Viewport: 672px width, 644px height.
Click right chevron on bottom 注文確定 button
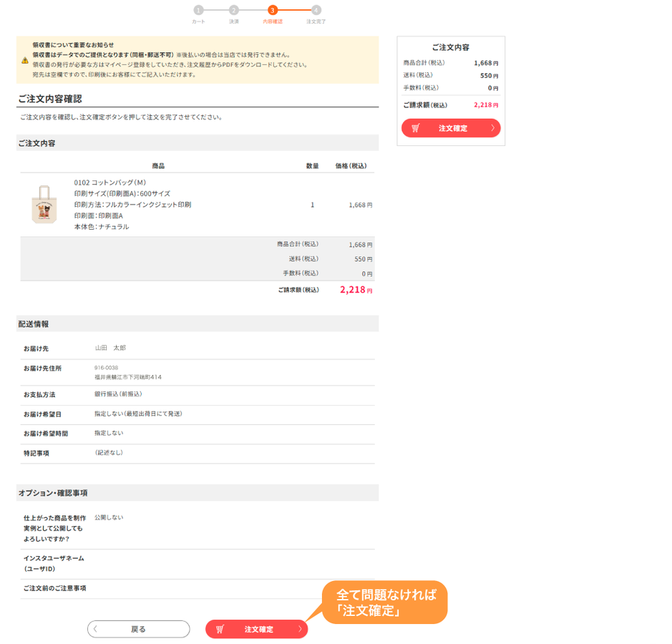pyautogui.click(x=300, y=630)
